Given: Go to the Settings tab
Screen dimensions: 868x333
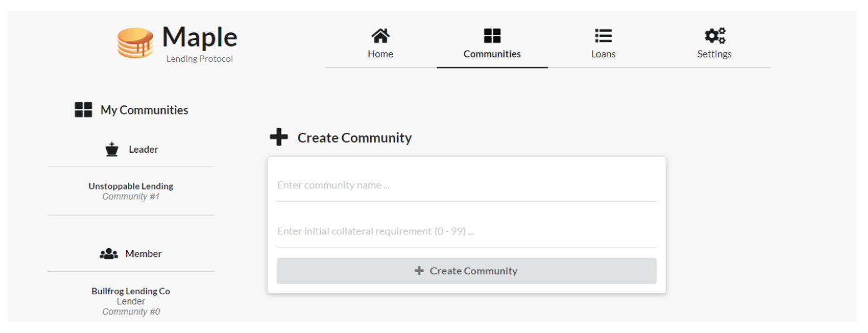Looking at the screenshot, I should [714, 44].
